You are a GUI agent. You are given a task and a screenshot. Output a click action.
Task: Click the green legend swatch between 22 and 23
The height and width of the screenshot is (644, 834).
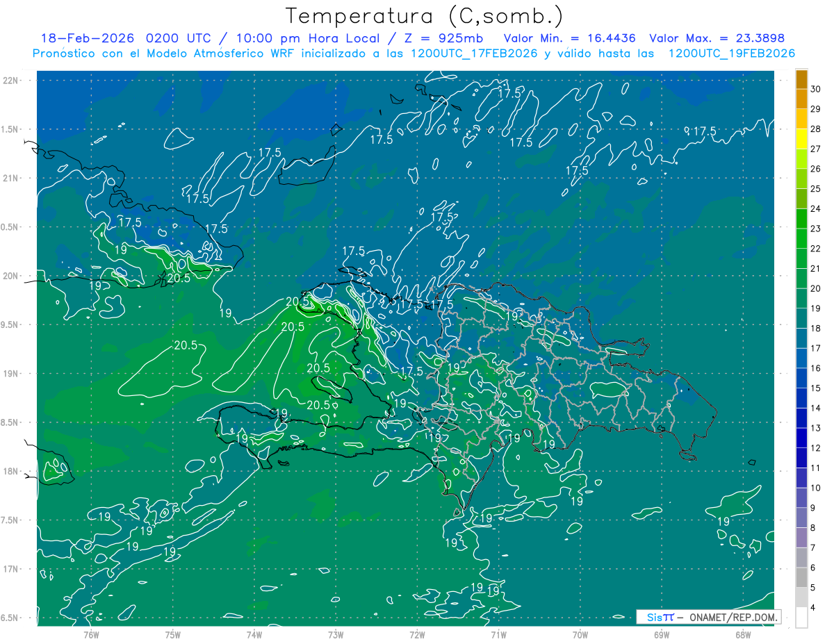pyautogui.click(x=801, y=239)
